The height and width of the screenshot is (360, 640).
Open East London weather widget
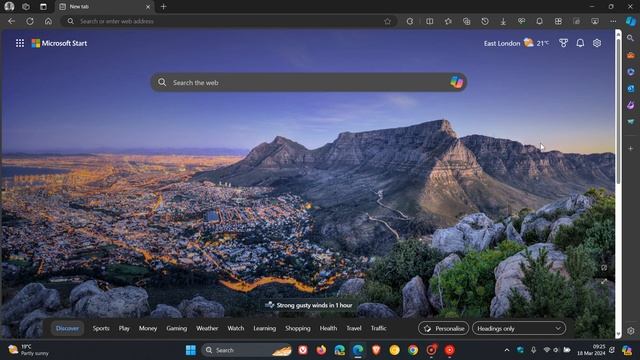tap(516, 43)
